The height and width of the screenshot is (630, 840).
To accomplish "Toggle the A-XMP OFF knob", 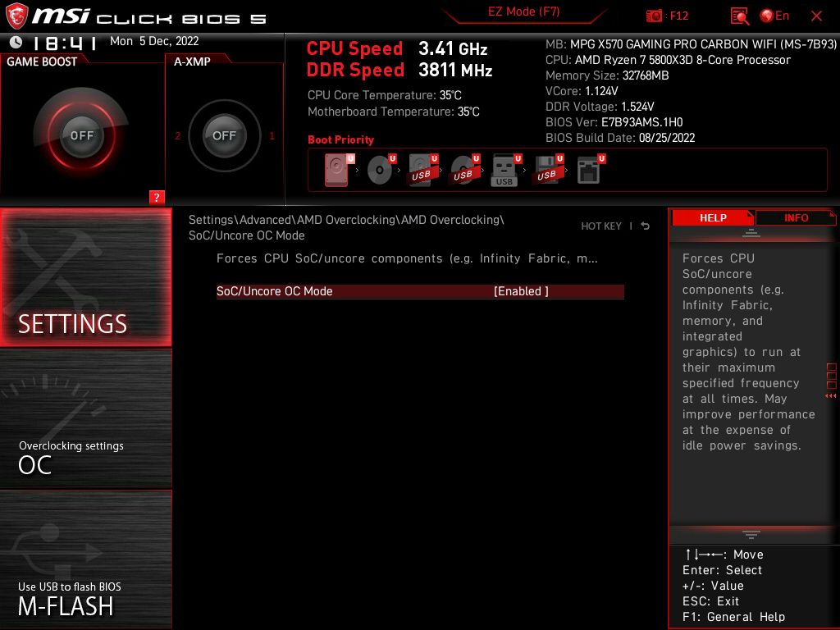I will coord(224,135).
